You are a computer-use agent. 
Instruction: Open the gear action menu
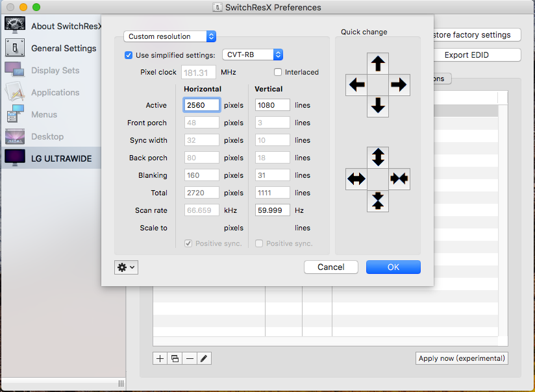pyautogui.click(x=126, y=267)
